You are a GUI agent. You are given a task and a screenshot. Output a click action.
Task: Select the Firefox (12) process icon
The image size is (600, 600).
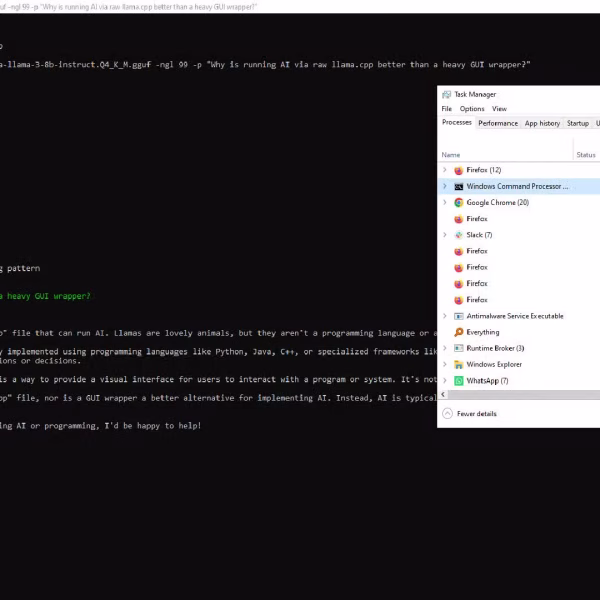coord(458,170)
